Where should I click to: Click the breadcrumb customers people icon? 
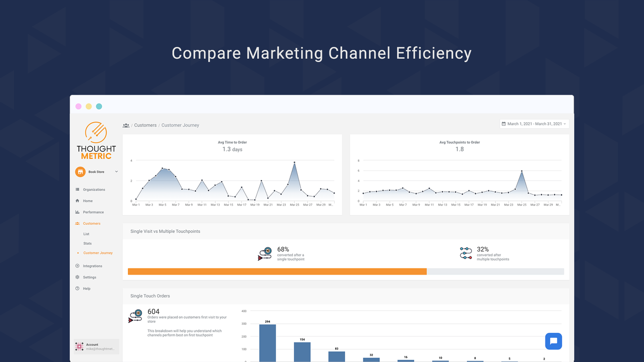(126, 125)
